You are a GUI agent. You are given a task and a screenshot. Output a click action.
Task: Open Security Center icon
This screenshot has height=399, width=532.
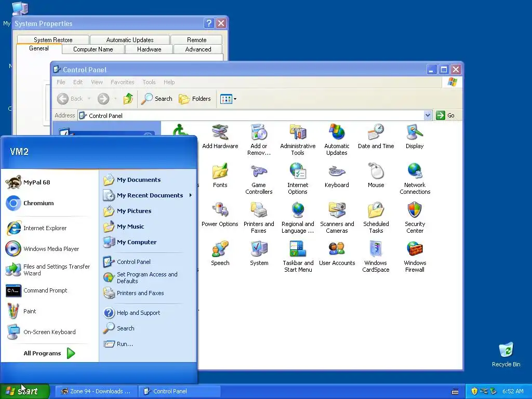coord(415,218)
